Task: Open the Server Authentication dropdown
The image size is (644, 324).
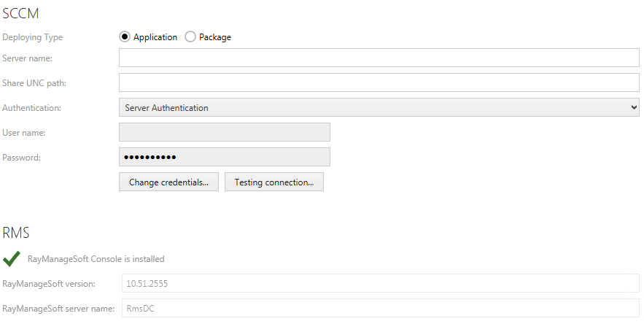Action: [379, 107]
